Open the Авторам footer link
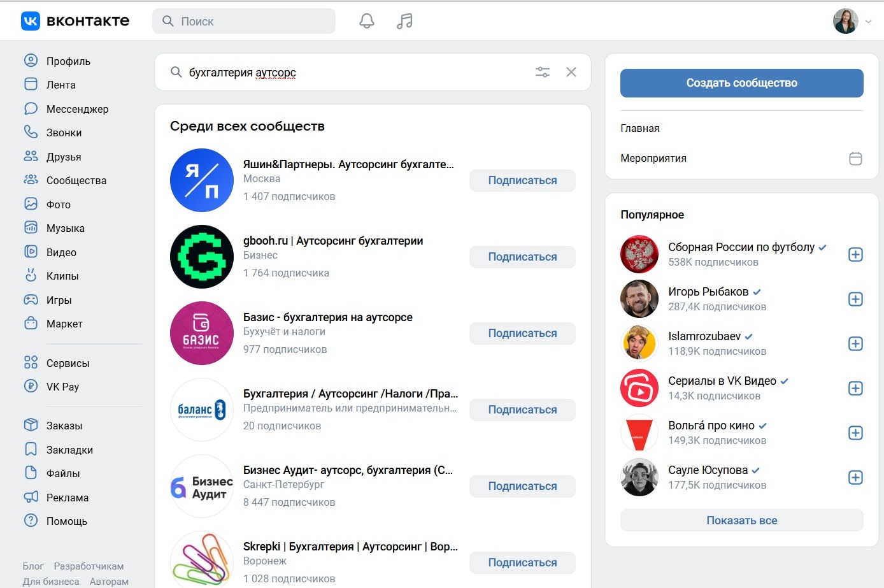The height and width of the screenshot is (588, 884). point(109,581)
